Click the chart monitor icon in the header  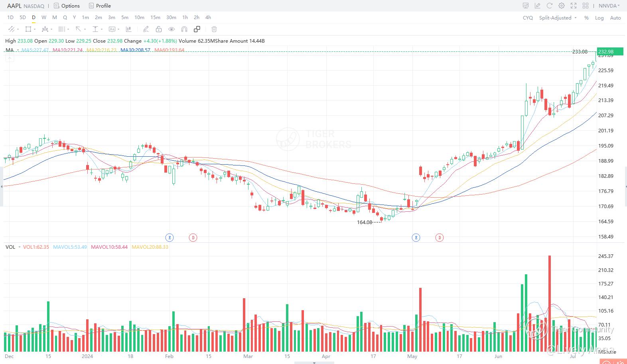pyautogui.click(x=526, y=6)
